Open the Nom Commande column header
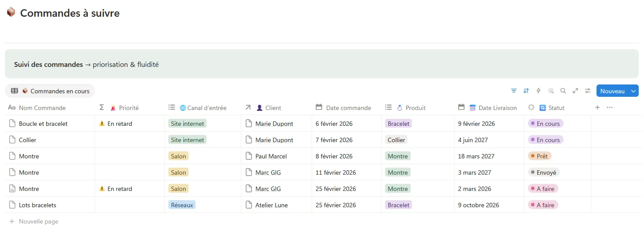The height and width of the screenshot is (231, 644). tap(50, 108)
